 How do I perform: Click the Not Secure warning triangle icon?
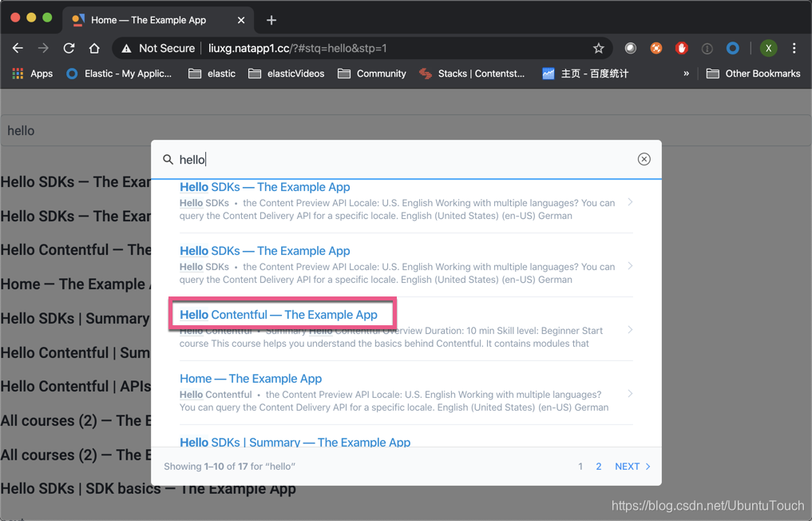tap(126, 49)
